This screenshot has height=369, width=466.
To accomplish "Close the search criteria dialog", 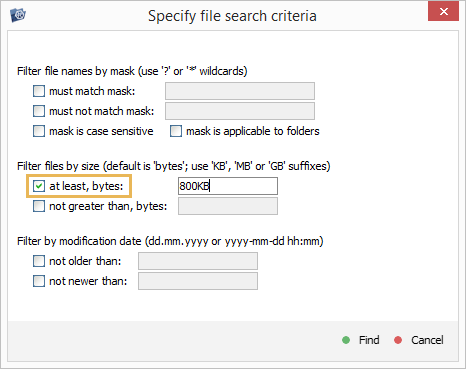I will (443, 12).
